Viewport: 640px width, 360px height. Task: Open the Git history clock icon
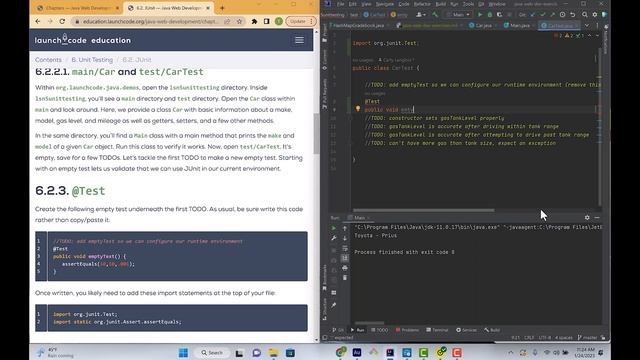tap(562, 15)
